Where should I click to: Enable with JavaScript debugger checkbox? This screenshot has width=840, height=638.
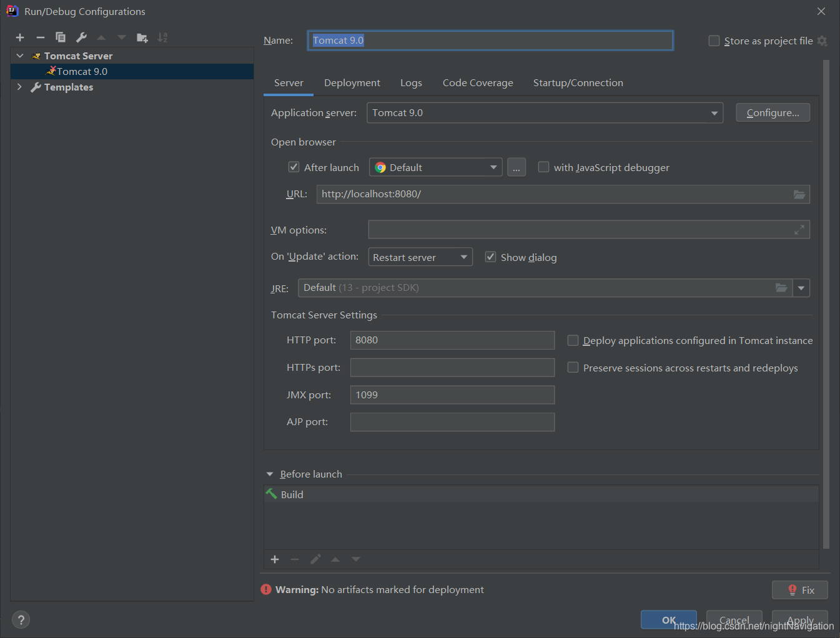543,167
